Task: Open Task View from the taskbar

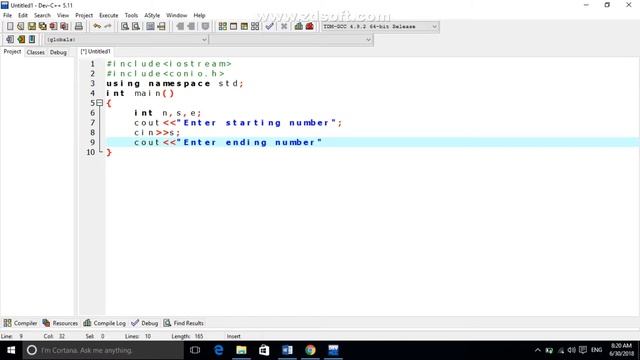Action: point(195,350)
